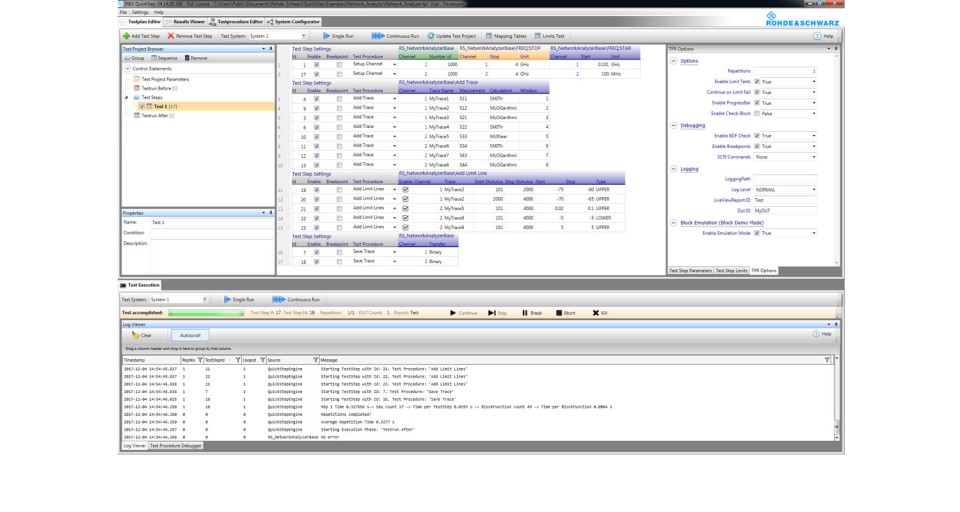Click the Clear broom icon in Log Viewer
This screenshot has width=960, height=512.
(135, 335)
